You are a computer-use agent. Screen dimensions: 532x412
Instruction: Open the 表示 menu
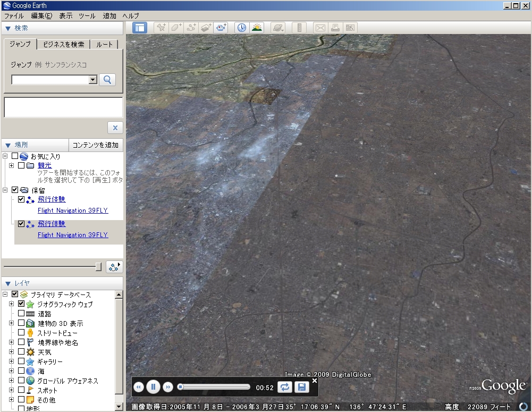pos(65,15)
